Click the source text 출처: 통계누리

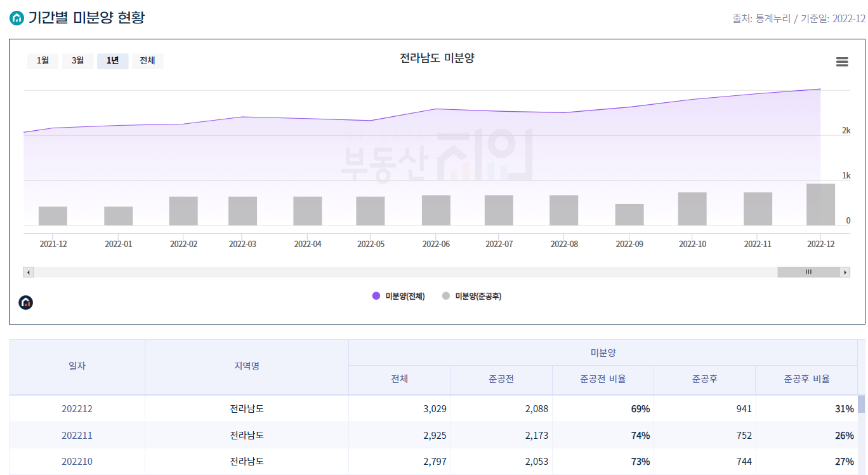pyautogui.click(x=761, y=18)
